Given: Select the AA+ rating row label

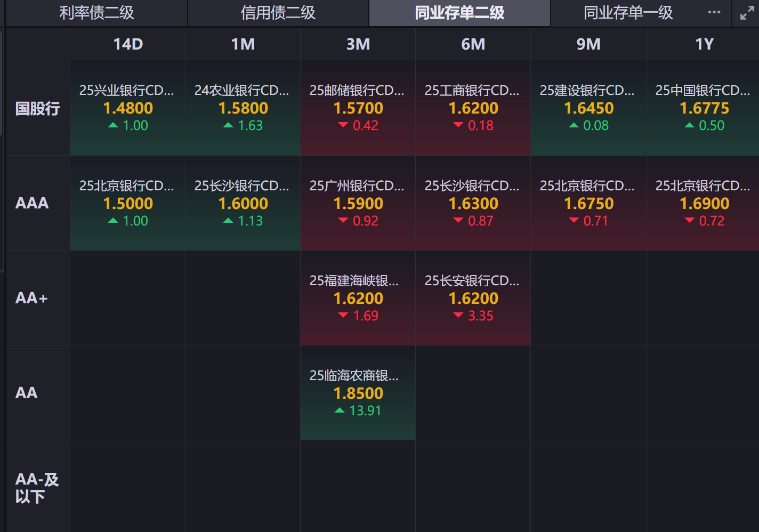Looking at the screenshot, I should point(31,298).
